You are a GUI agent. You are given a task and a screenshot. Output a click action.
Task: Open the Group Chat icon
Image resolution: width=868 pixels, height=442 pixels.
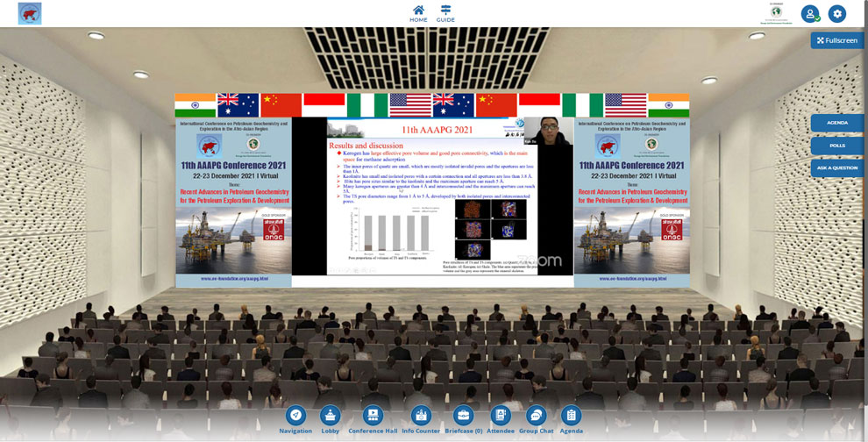pos(536,415)
